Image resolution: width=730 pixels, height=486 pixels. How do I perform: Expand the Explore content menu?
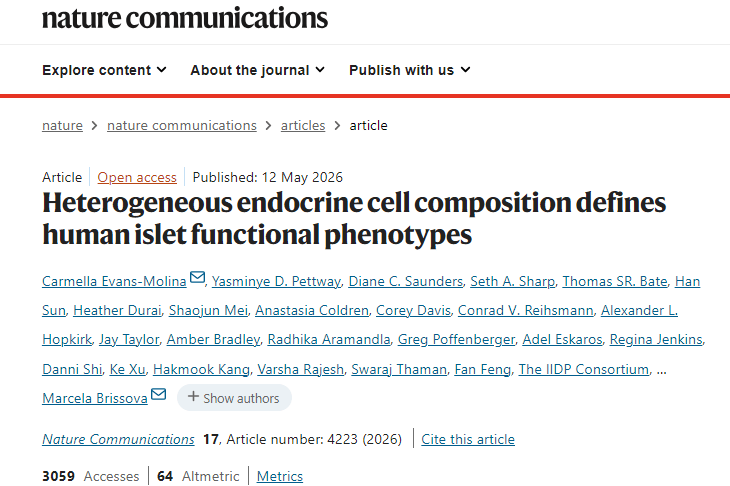click(104, 70)
